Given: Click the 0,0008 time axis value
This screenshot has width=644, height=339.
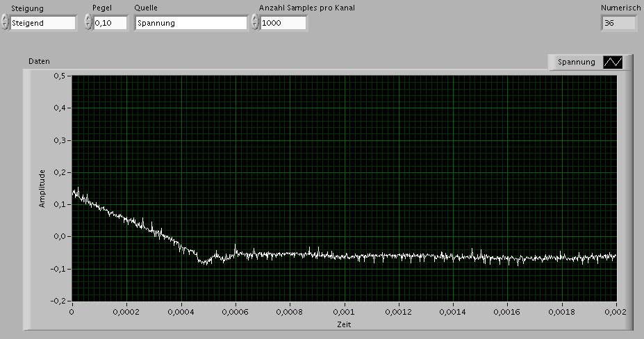Looking at the screenshot, I should pyautogui.click(x=290, y=312).
